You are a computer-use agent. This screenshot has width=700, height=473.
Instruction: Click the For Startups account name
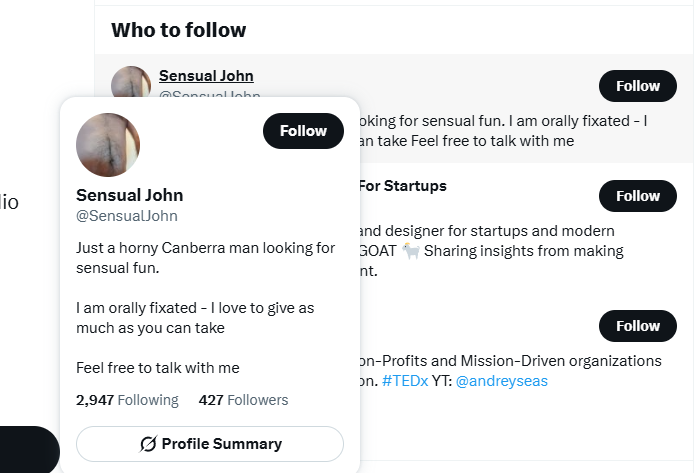[x=403, y=186]
